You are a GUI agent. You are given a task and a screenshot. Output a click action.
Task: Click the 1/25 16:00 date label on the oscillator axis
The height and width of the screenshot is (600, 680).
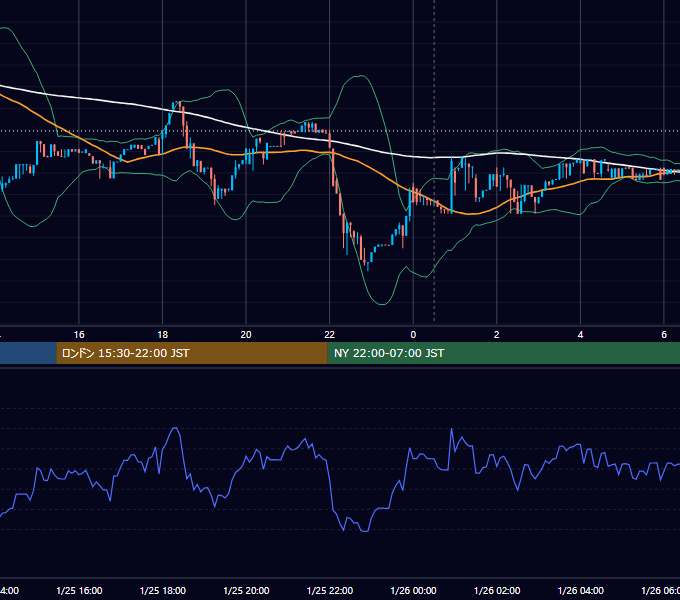pyautogui.click(x=79, y=590)
